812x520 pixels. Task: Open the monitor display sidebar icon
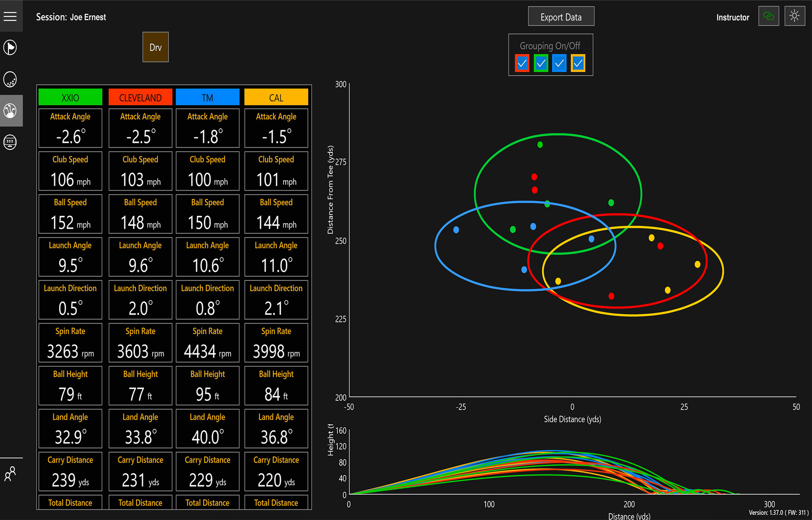(x=10, y=142)
